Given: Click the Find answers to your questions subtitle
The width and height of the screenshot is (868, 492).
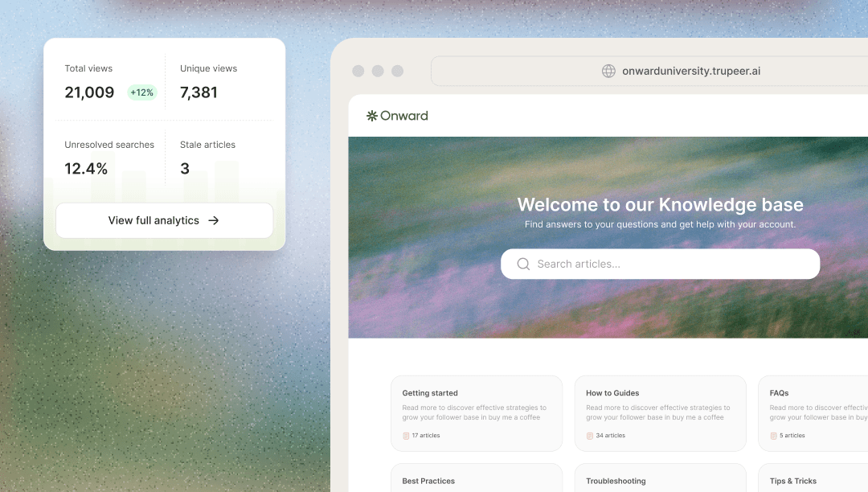Looking at the screenshot, I should [660, 224].
